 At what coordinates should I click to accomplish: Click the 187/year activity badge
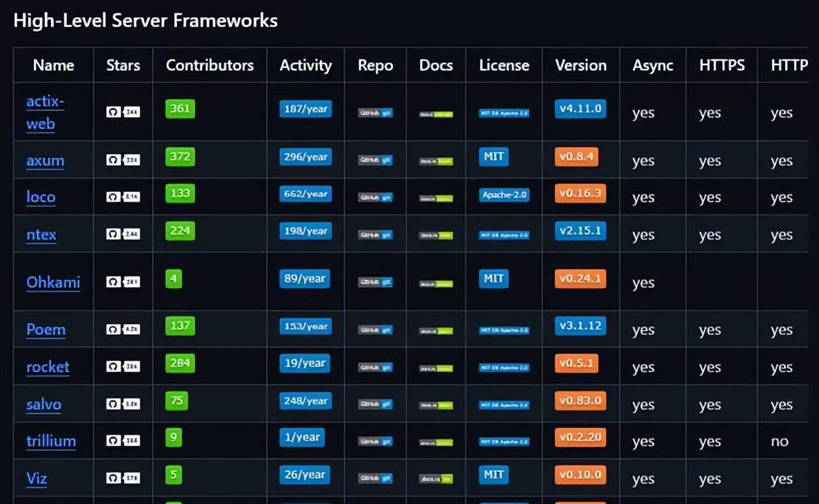[306, 109]
